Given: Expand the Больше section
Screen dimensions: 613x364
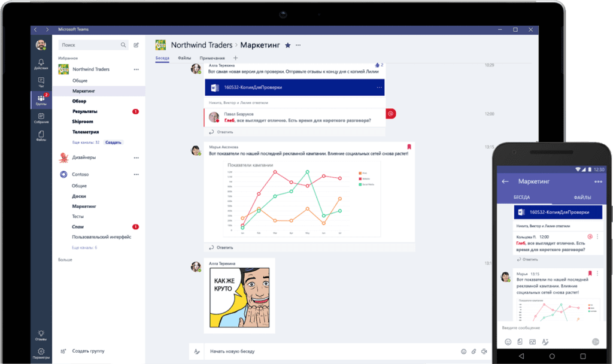Looking at the screenshot, I should point(65,260).
